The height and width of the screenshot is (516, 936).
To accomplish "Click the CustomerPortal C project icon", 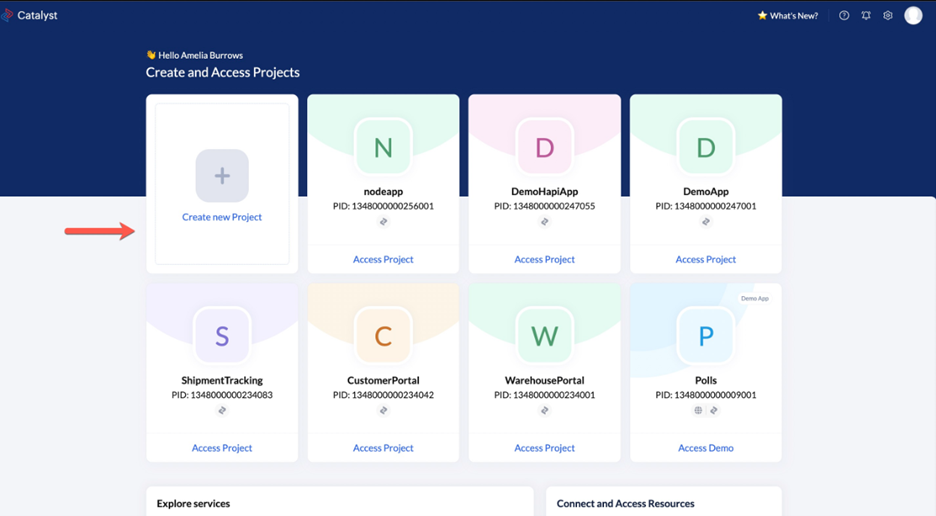I will coord(383,337).
